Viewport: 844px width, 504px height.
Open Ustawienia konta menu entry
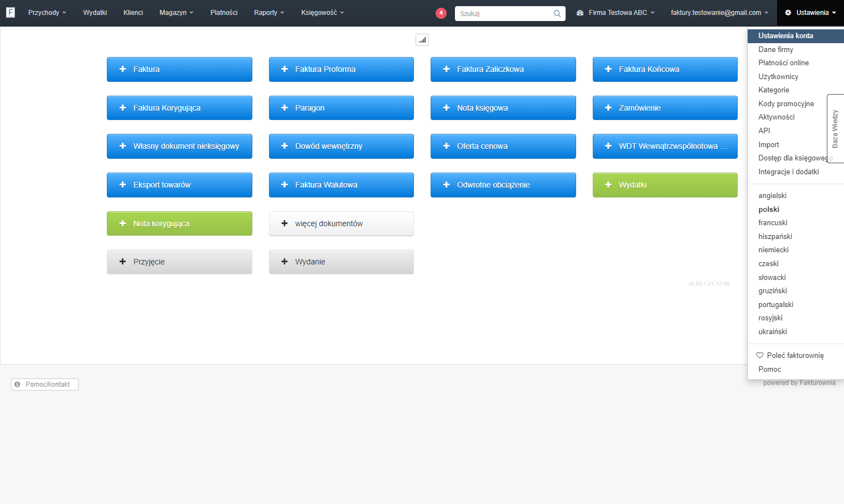click(795, 35)
